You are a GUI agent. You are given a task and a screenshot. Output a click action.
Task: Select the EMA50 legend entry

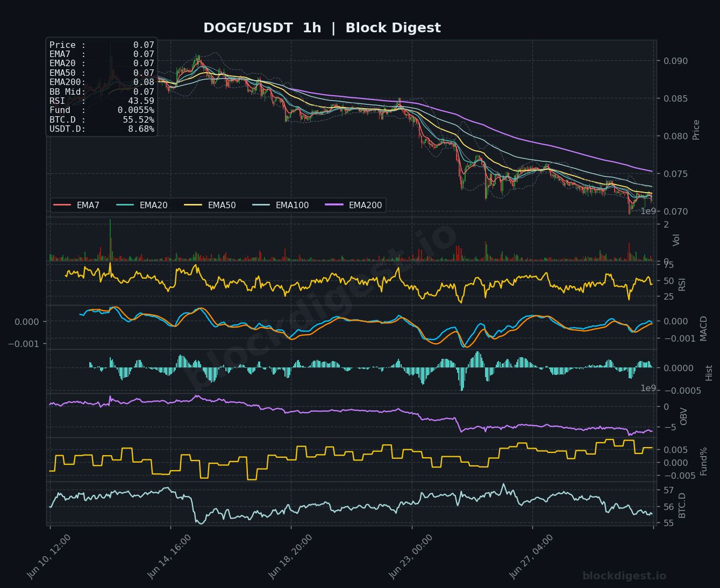210,205
